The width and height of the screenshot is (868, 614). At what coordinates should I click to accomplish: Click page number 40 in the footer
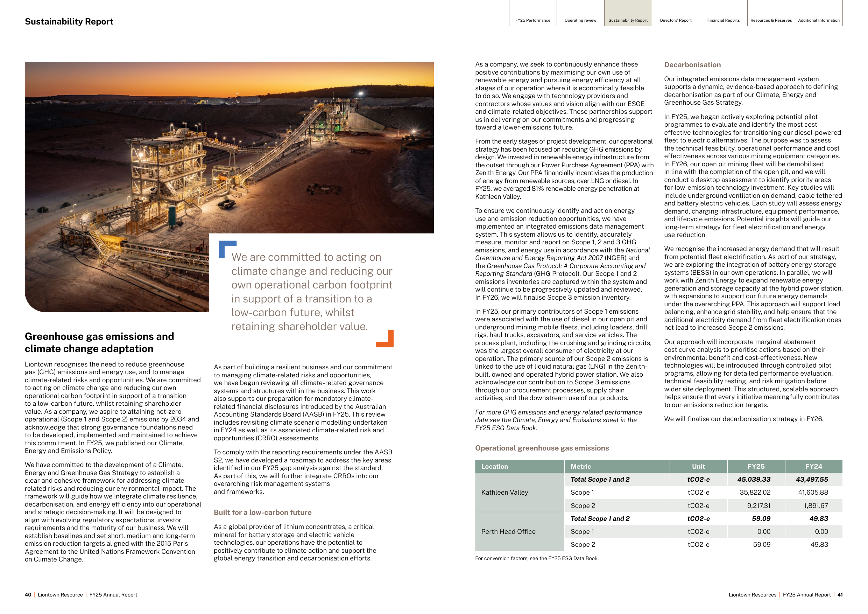coord(28,595)
